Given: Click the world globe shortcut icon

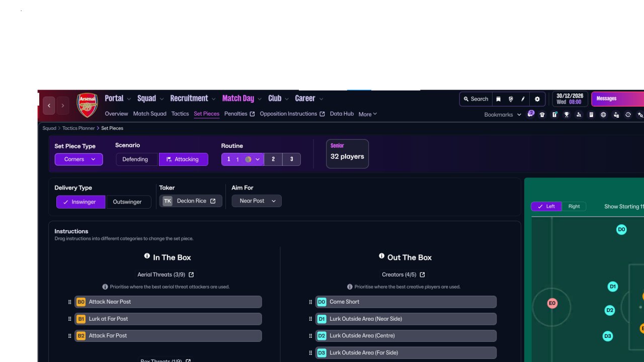Looking at the screenshot, I should pos(603,115).
